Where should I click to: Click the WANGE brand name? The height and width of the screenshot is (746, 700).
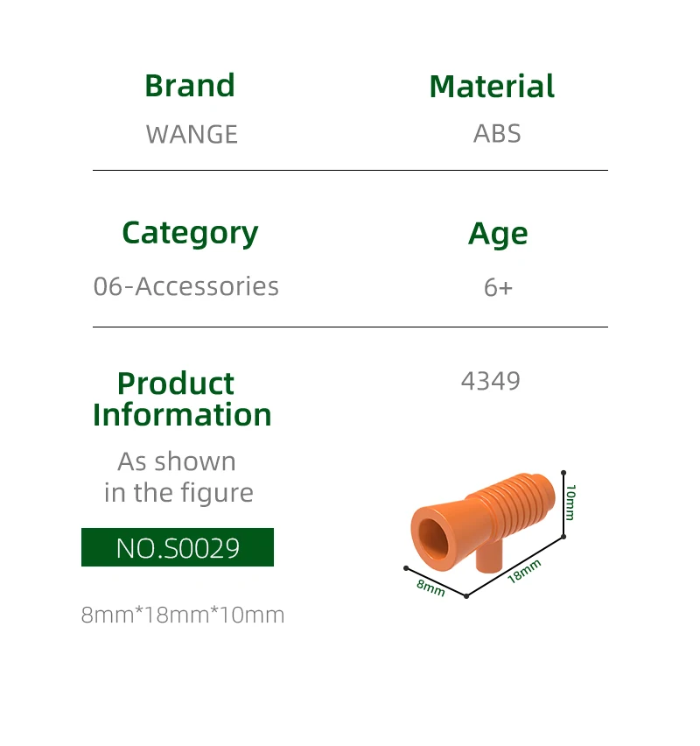[x=192, y=134]
